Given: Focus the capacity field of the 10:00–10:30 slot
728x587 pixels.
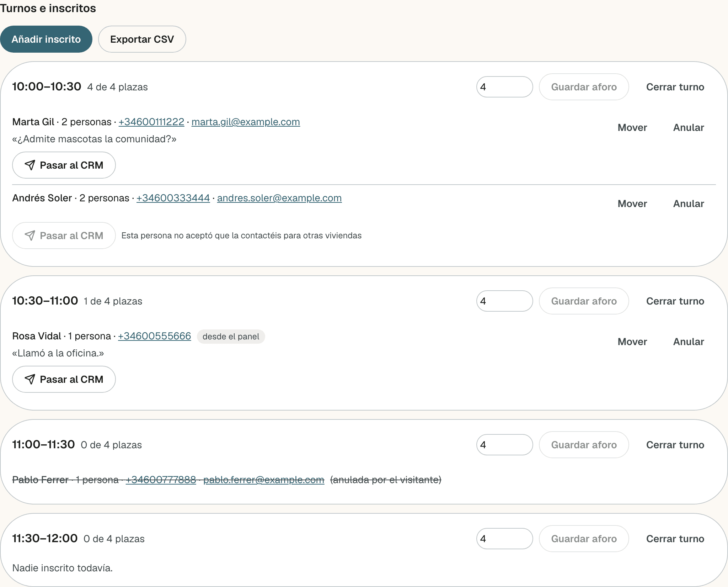Looking at the screenshot, I should tap(504, 87).
